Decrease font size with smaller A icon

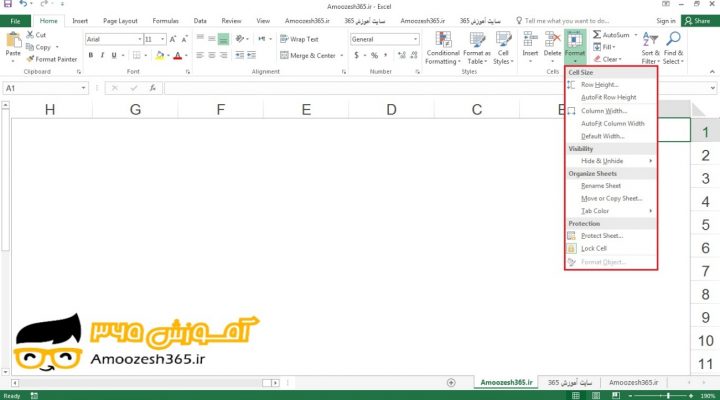[x=184, y=39]
